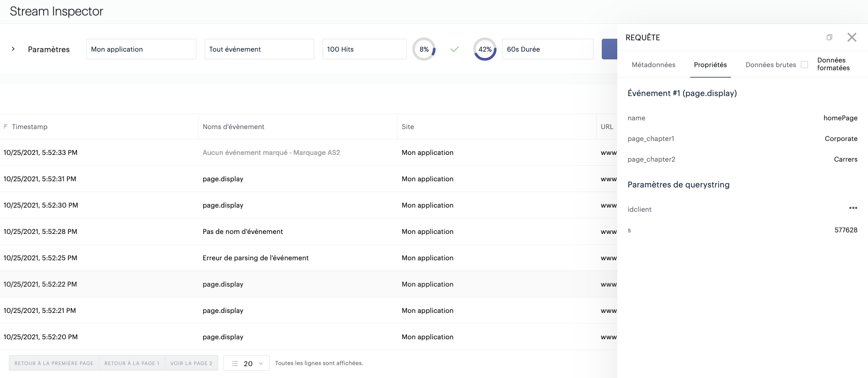Click the green checkmark status icon
The width and height of the screenshot is (868, 378).
454,50
